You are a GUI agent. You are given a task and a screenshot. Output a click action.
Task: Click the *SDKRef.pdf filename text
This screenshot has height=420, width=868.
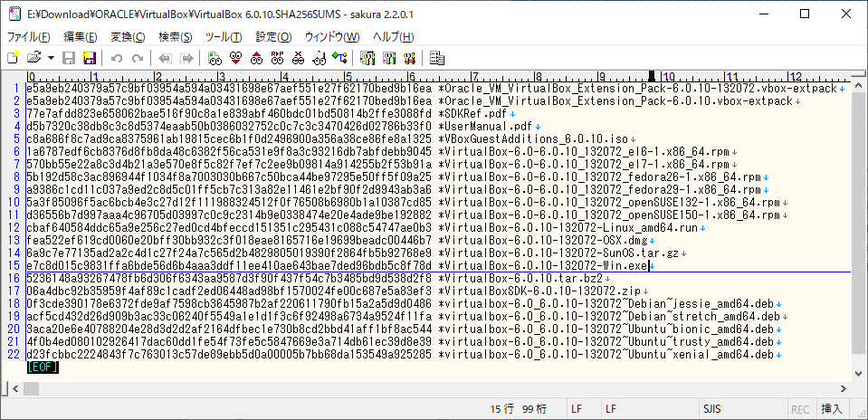[x=472, y=114]
